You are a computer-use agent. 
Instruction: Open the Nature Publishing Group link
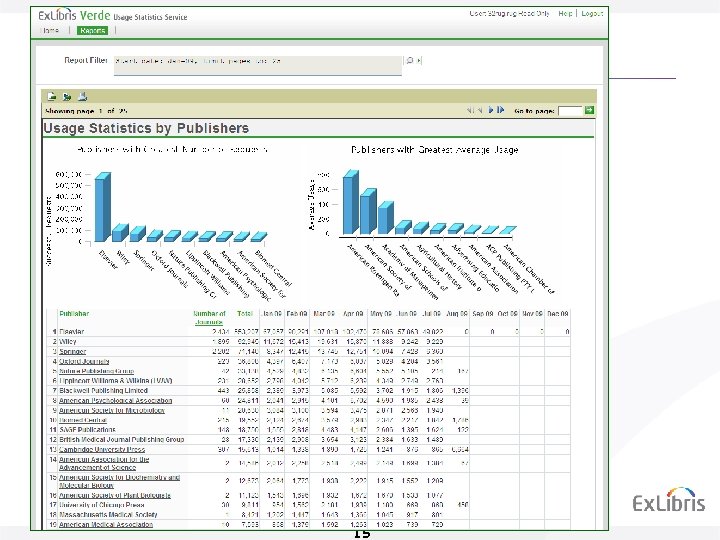tap(96, 371)
